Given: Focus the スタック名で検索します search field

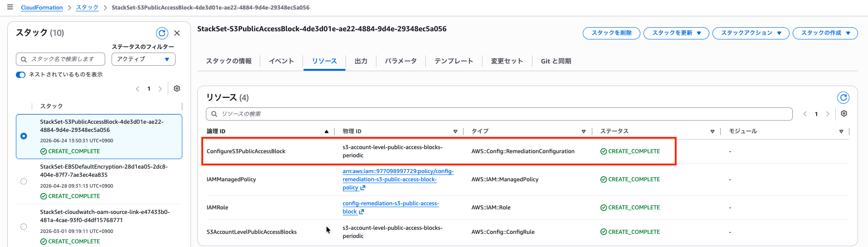Looking at the screenshot, I should pos(60,59).
